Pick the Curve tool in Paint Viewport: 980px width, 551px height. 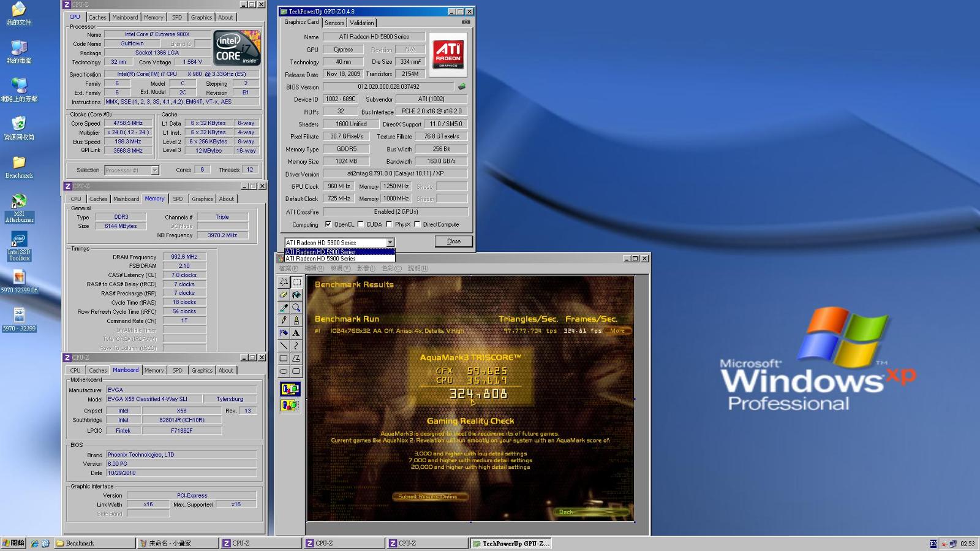[x=296, y=346]
